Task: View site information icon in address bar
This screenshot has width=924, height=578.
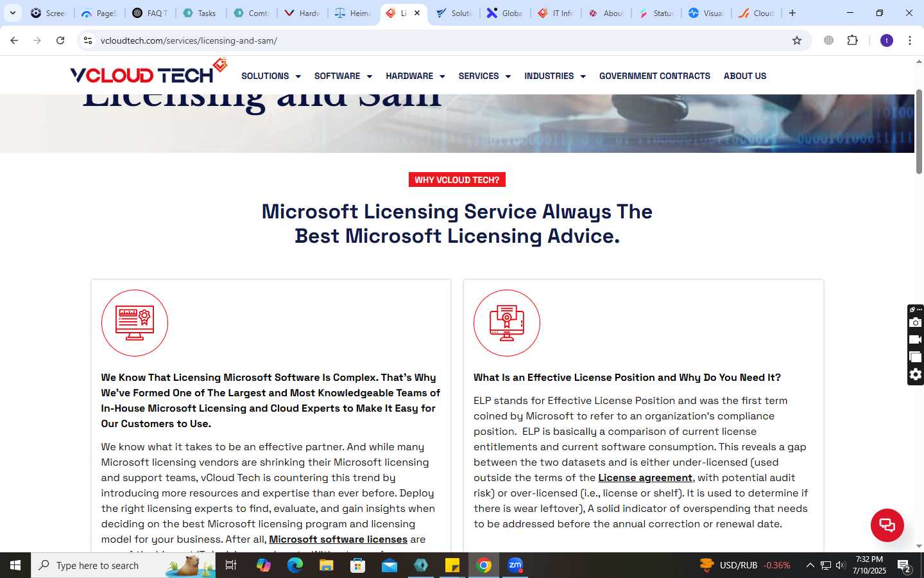Action: 88,40
